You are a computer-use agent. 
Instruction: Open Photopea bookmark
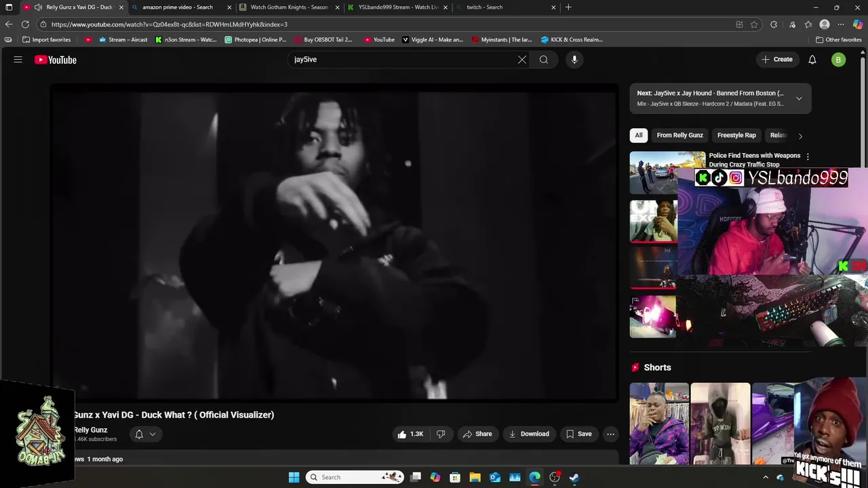tap(256, 40)
